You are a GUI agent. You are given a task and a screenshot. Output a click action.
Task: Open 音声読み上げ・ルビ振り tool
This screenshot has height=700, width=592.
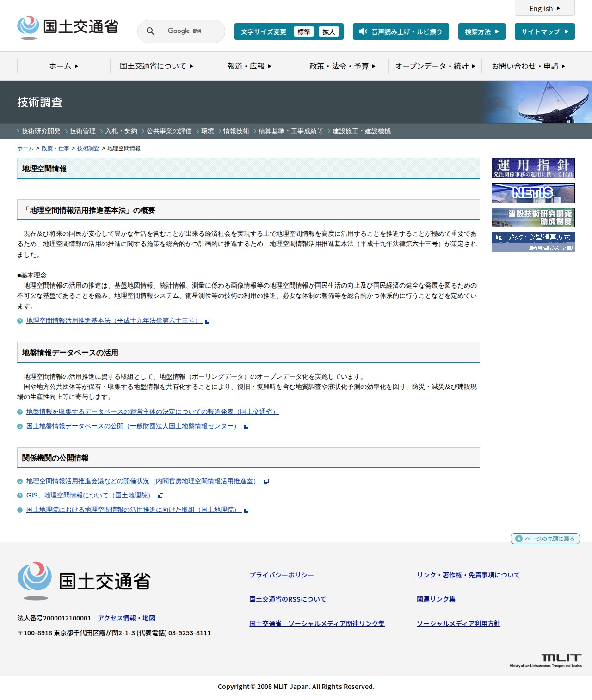coord(401,31)
